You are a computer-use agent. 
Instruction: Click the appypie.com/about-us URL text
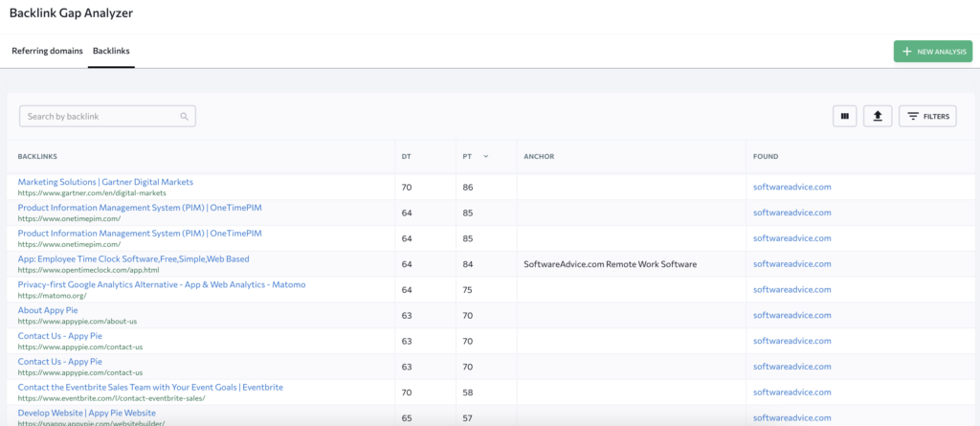[77, 322]
